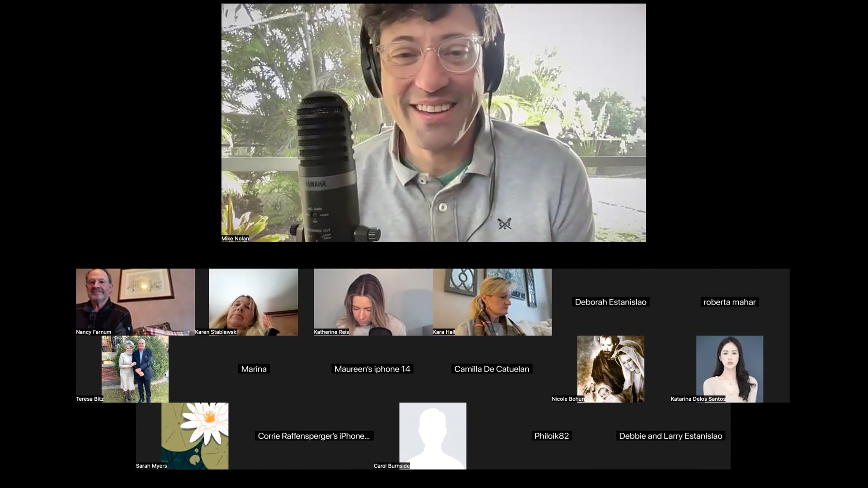Select Kara Hall's video tile

(x=492, y=302)
